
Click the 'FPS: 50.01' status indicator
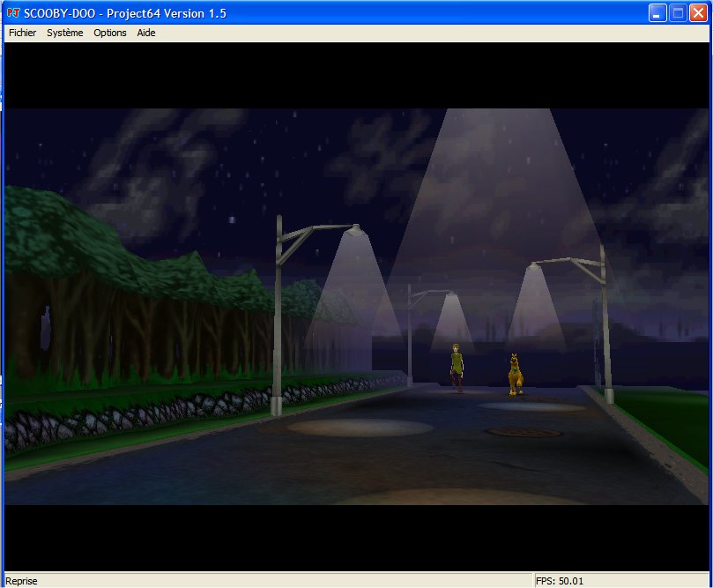560,581
